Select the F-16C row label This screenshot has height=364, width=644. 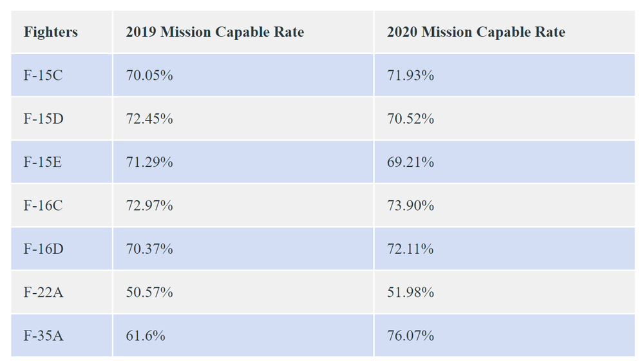[x=43, y=206]
